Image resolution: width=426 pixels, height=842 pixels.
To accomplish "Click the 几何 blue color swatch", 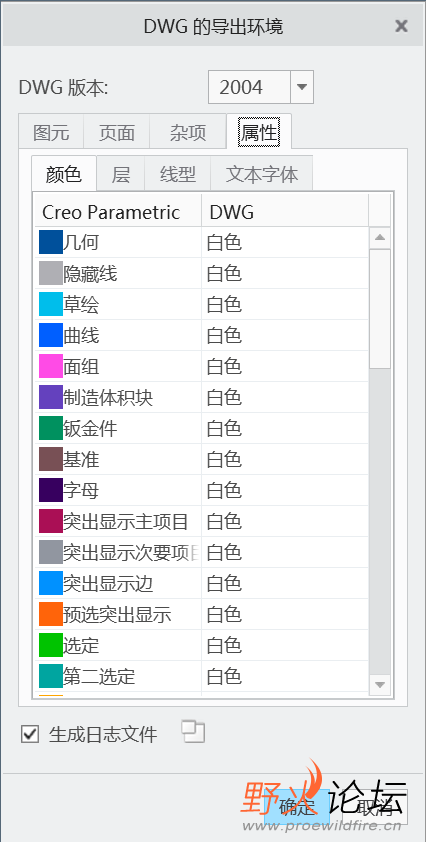I will (51, 242).
